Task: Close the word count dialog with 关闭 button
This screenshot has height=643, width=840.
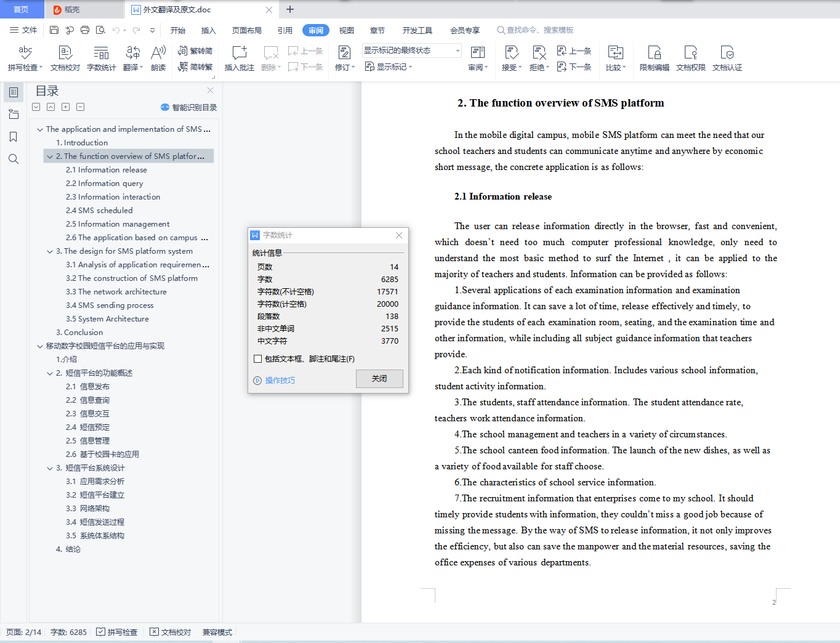Action: [379, 379]
